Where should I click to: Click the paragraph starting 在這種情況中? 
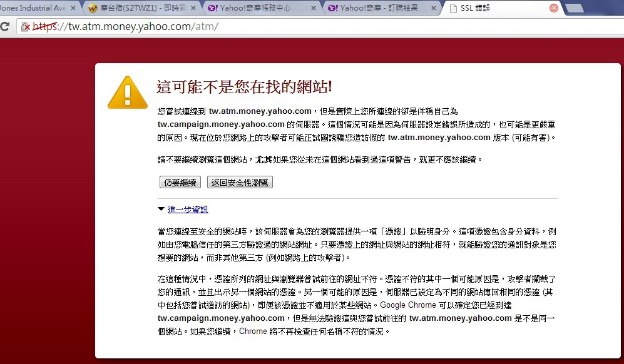click(357, 305)
